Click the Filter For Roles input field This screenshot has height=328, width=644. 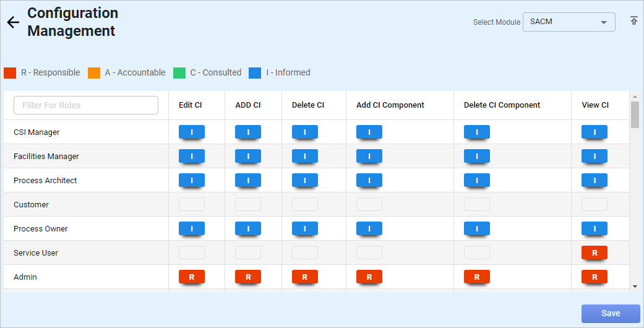(x=86, y=105)
